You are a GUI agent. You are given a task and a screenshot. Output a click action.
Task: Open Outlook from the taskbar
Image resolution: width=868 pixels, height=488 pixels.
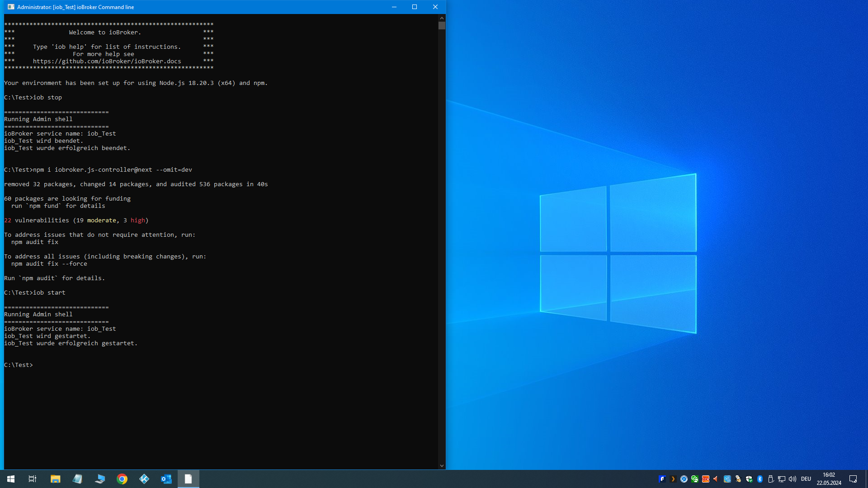pyautogui.click(x=166, y=479)
